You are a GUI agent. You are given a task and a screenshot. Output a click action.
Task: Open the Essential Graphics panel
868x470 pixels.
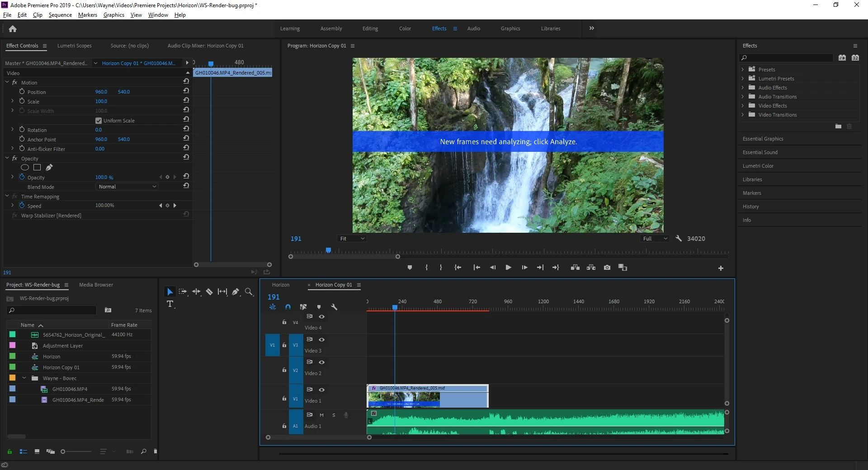coord(763,139)
